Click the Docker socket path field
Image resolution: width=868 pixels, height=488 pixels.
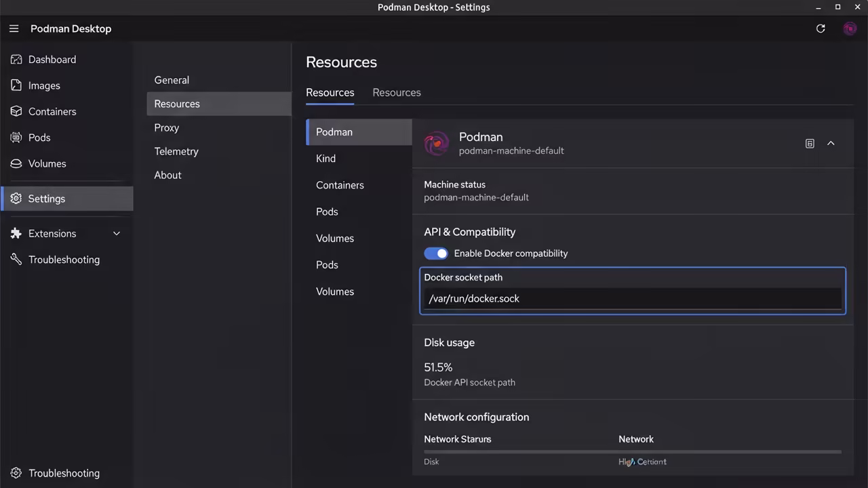[633, 298]
